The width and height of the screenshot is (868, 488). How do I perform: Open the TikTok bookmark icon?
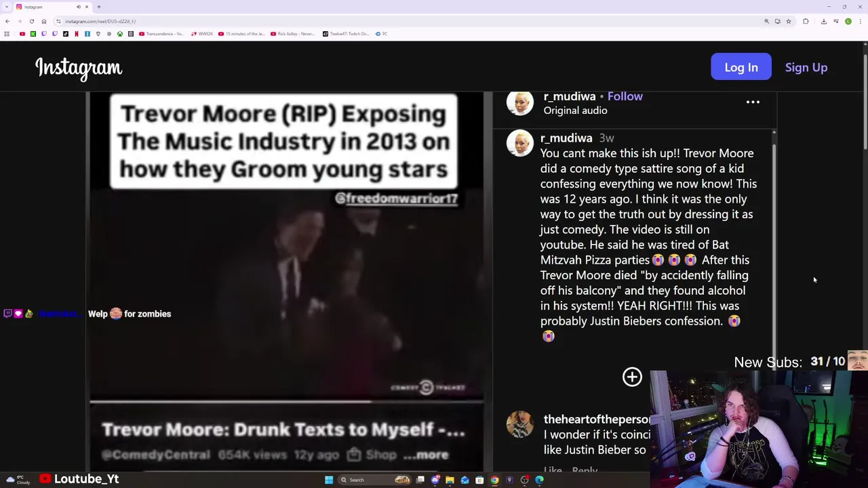pos(66,34)
